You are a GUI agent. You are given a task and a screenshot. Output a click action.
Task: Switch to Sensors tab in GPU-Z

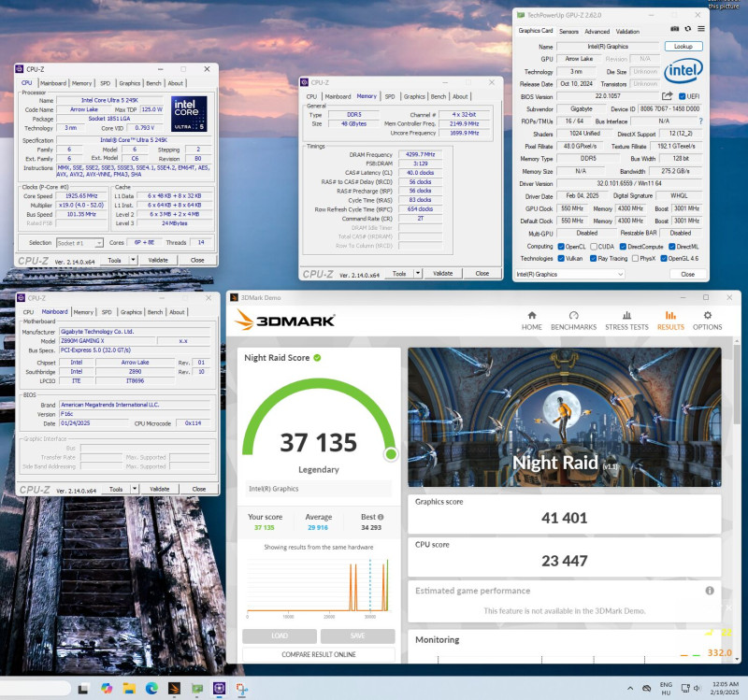568,32
